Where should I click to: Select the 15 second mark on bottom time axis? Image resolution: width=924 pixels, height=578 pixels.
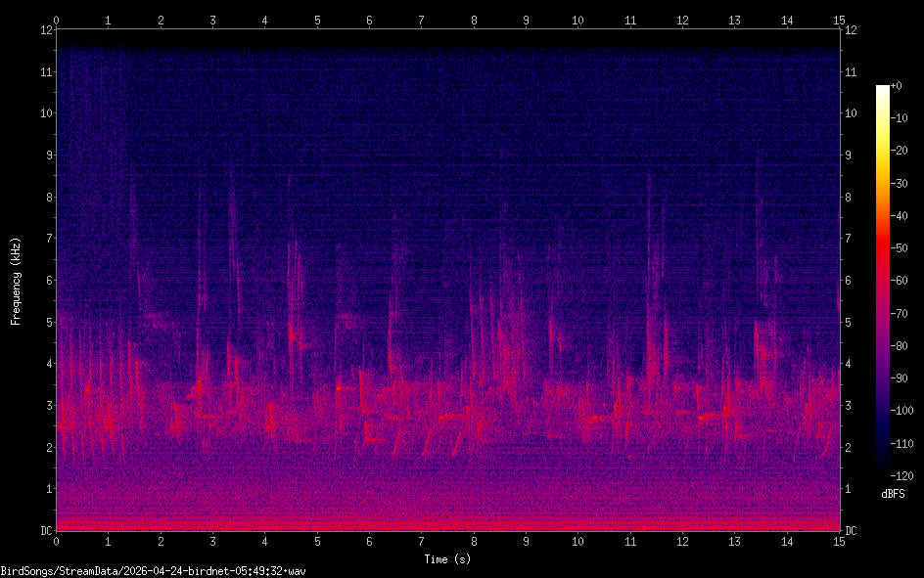839,541
